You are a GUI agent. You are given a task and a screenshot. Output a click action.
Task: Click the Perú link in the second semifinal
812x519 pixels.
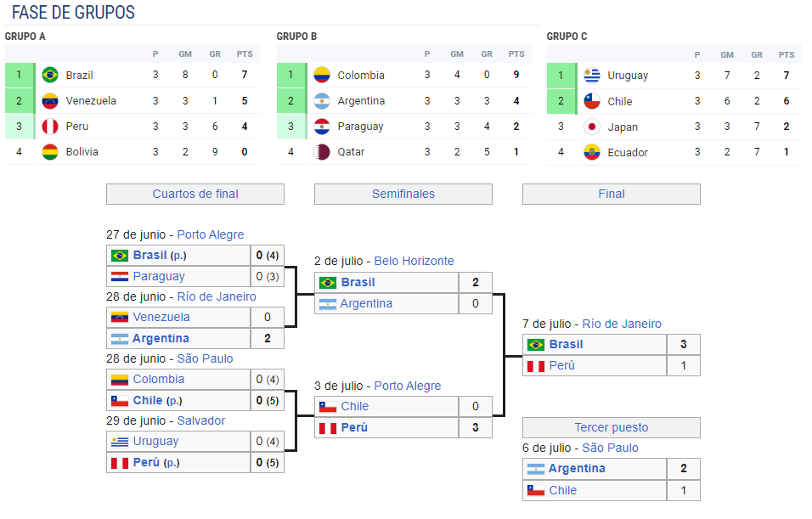[x=354, y=427]
